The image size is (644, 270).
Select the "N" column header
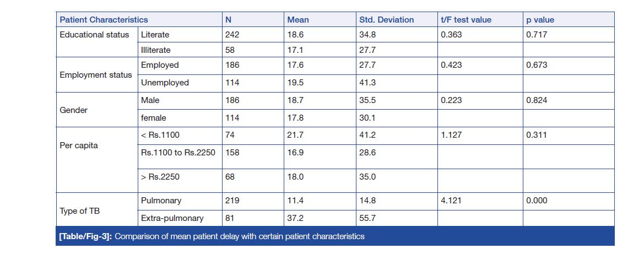(x=229, y=20)
